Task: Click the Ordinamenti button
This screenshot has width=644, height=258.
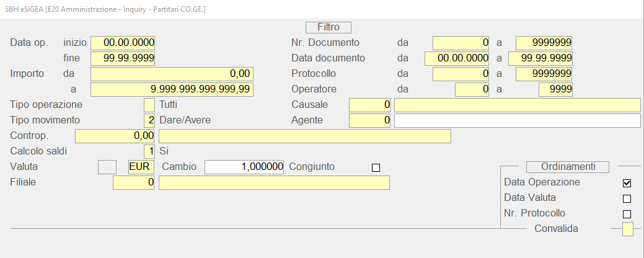Action: [568, 167]
